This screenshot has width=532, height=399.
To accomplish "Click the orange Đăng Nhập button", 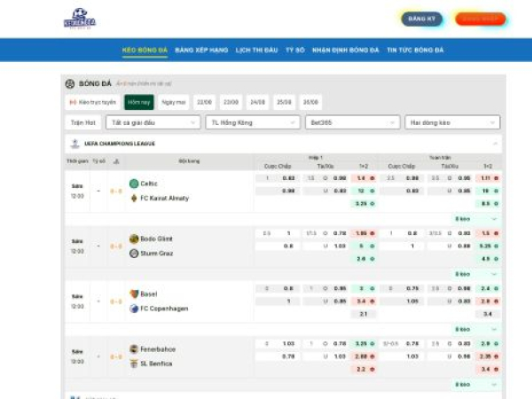I will pyautogui.click(x=480, y=19).
